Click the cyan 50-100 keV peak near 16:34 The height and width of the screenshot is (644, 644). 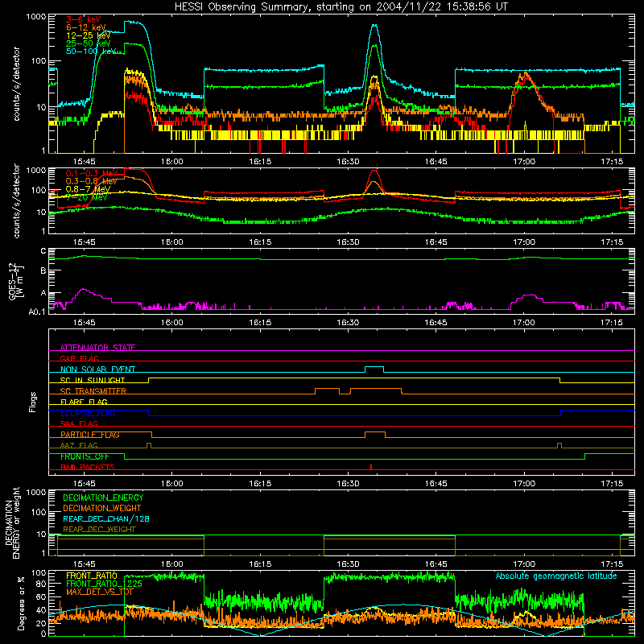[x=374, y=26]
